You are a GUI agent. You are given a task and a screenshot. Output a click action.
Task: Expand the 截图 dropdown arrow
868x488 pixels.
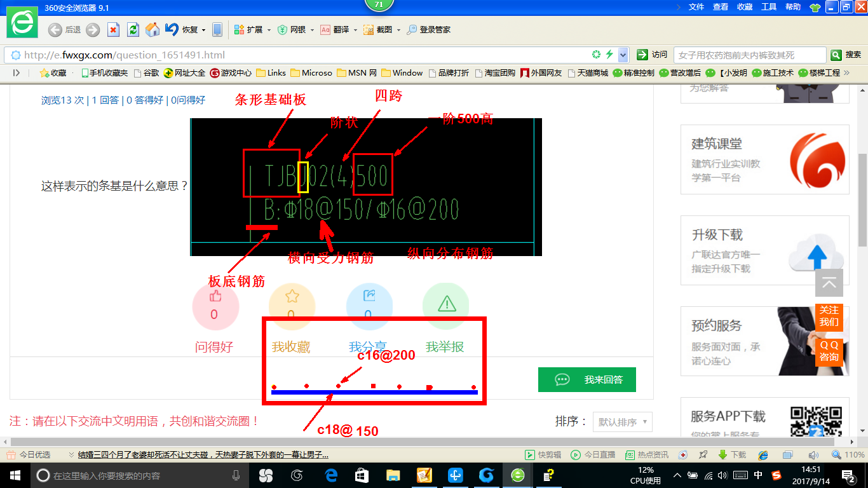398,30
